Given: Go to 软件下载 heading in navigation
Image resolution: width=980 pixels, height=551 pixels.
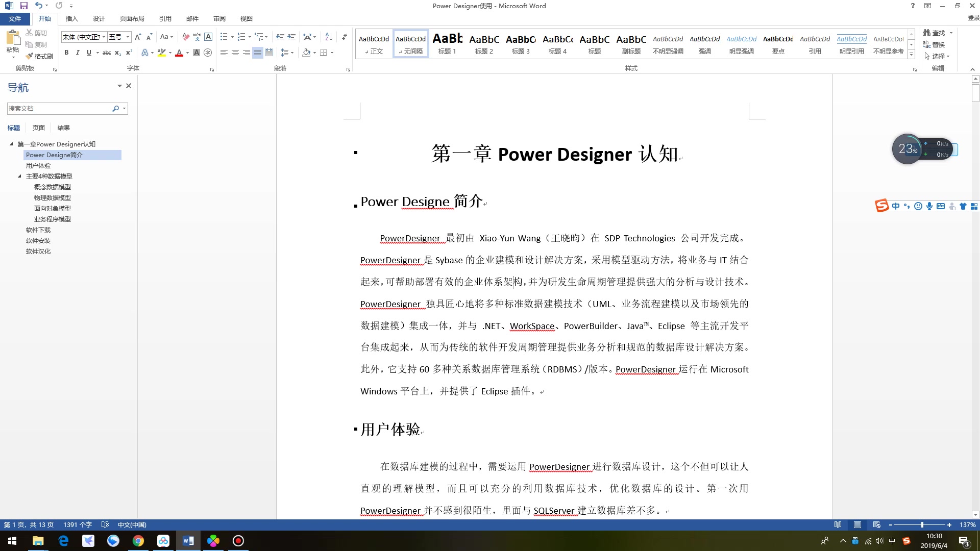Looking at the screenshot, I should tap(38, 230).
